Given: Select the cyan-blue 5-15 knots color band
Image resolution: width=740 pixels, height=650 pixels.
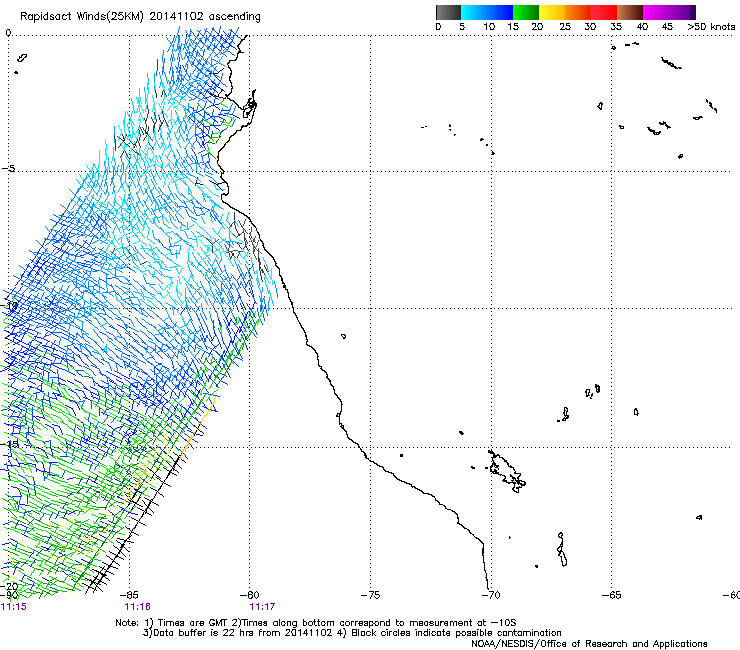Looking at the screenshot, I should click(487, 12).
